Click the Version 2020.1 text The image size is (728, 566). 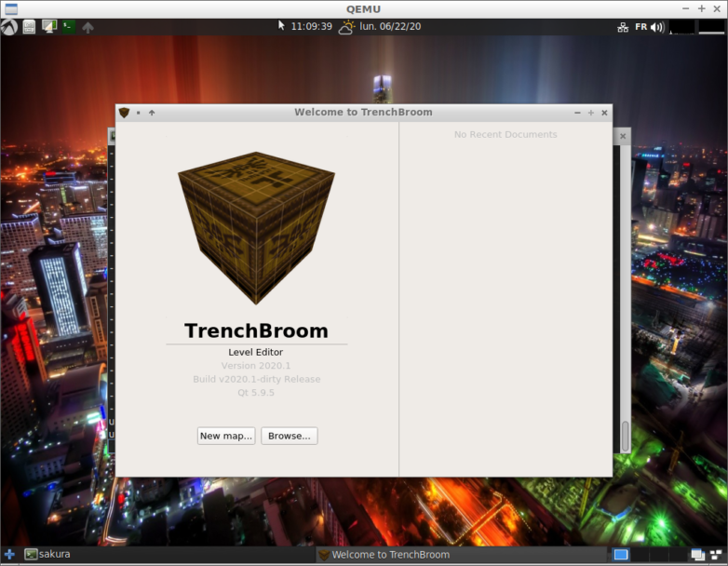point(256,366)
